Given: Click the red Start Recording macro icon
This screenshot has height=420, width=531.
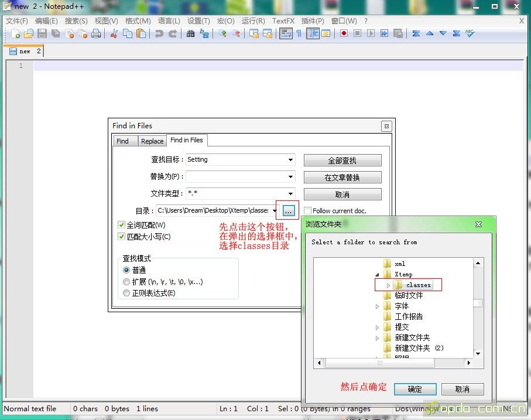Looking at the screenshot, I should point(344,33).
